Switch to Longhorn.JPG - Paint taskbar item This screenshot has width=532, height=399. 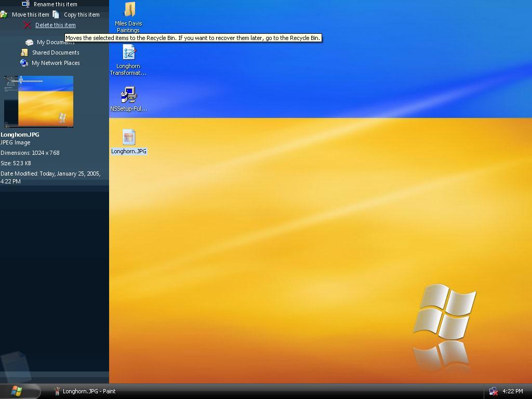(85, 391)
